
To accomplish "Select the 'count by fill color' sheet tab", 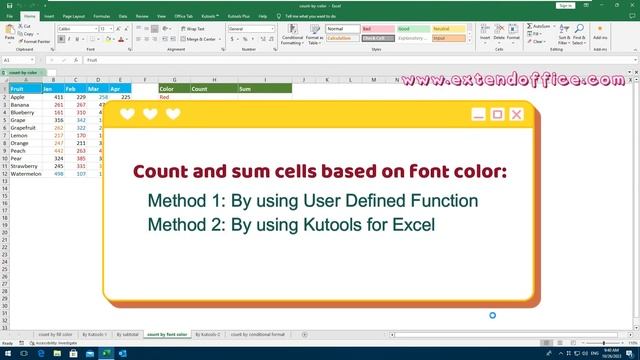I will (55, 334).
